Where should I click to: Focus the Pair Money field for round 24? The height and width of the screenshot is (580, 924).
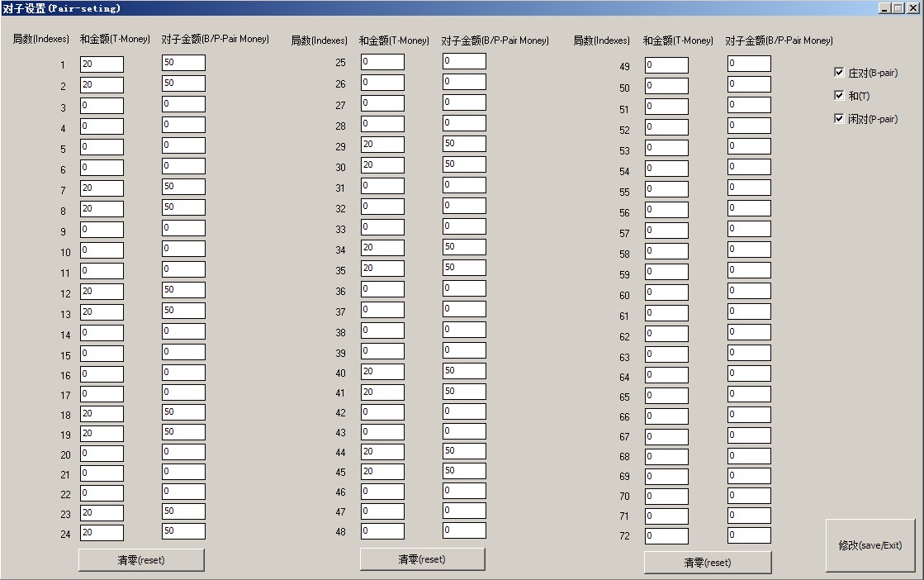tap(183, 530)
